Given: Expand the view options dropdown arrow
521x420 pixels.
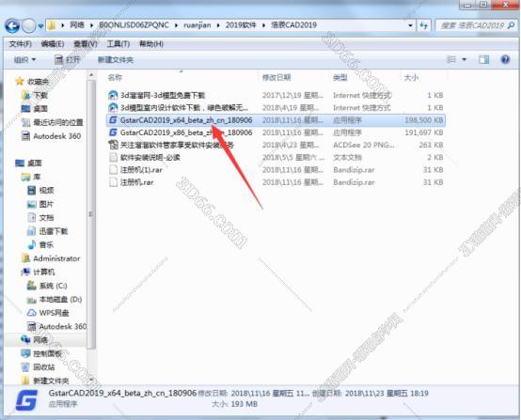Looking at the screenshot, I should (465, 60).
